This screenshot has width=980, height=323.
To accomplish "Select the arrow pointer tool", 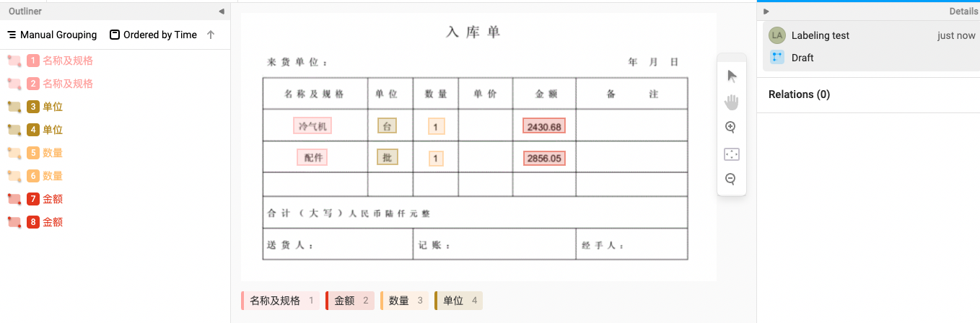I will click(732, 76).
